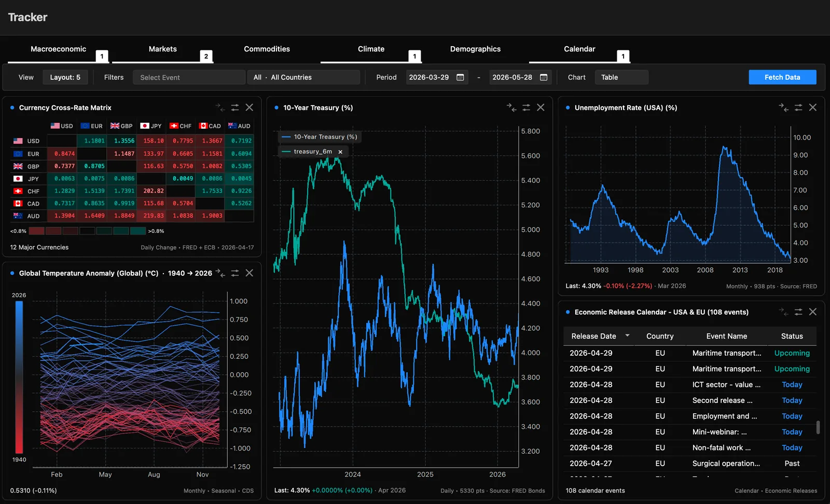Open the Layout: 5 selector
Screen dimensions: 830x504
pos(65,77)
